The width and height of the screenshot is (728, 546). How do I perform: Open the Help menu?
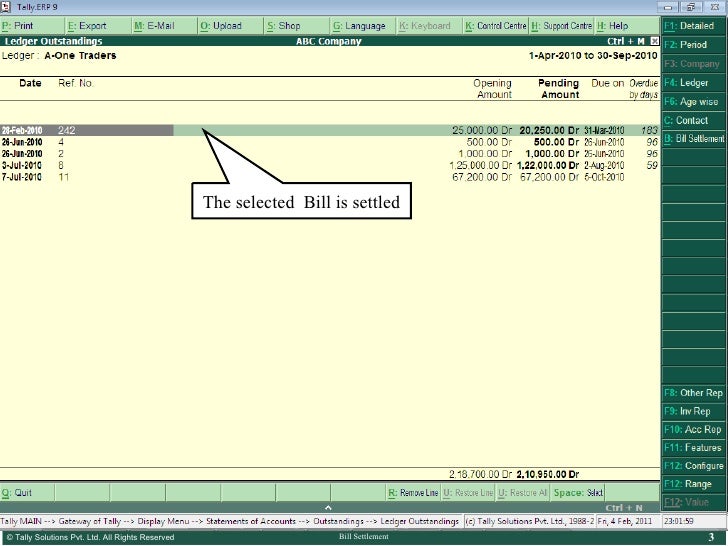(627, 26)
